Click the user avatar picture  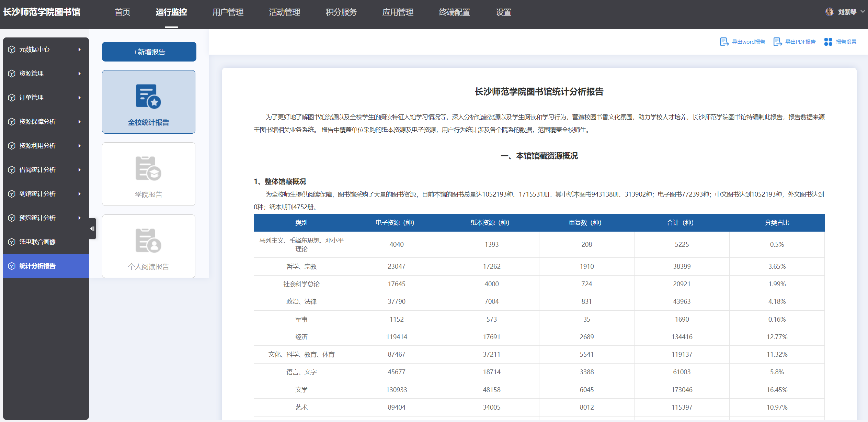tap(829, 12)
